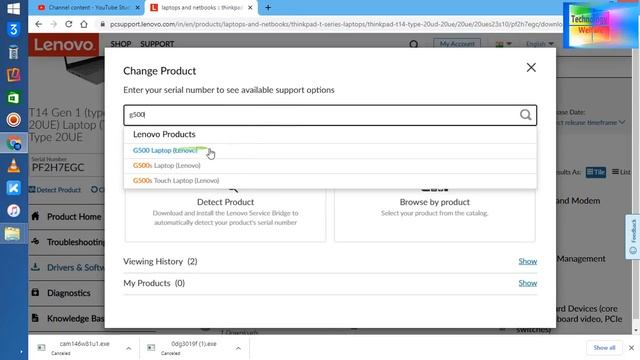Open VLC media player from taskbar
The height and width of the screenshot is (360, 640).
(13, 166)
